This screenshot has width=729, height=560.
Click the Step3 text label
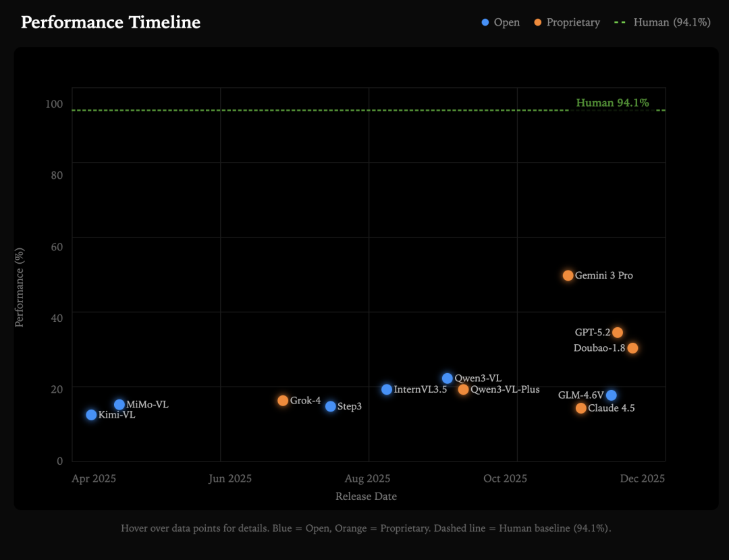(x=349, y=406)
